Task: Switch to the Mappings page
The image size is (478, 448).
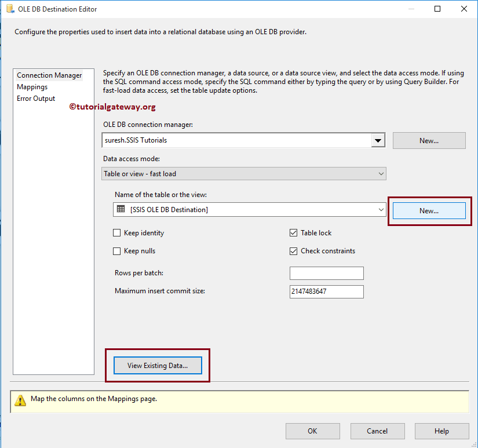Action: (32, 86)
